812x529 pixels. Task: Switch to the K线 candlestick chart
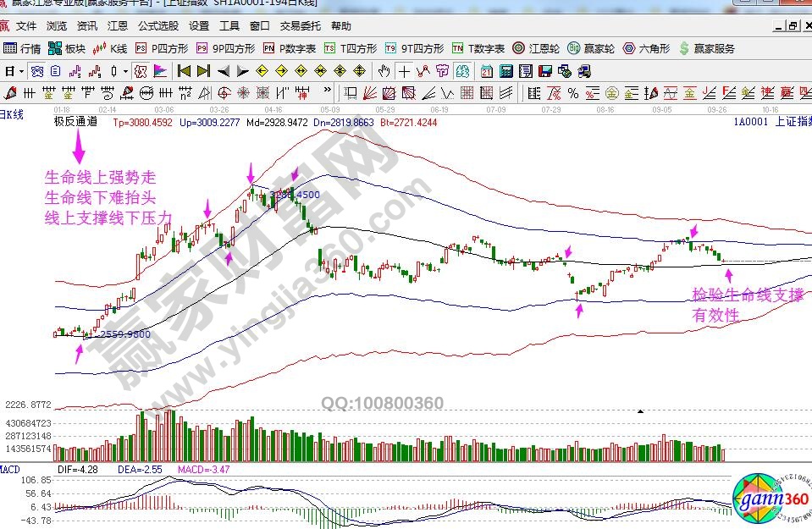(111, 48)
